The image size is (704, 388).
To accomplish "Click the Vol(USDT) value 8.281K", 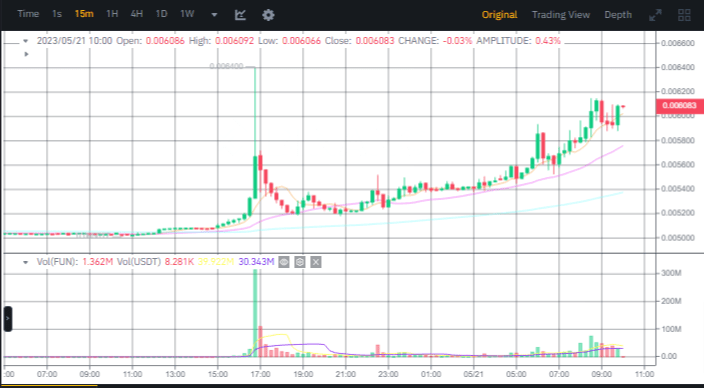I will tap(179, 262).
